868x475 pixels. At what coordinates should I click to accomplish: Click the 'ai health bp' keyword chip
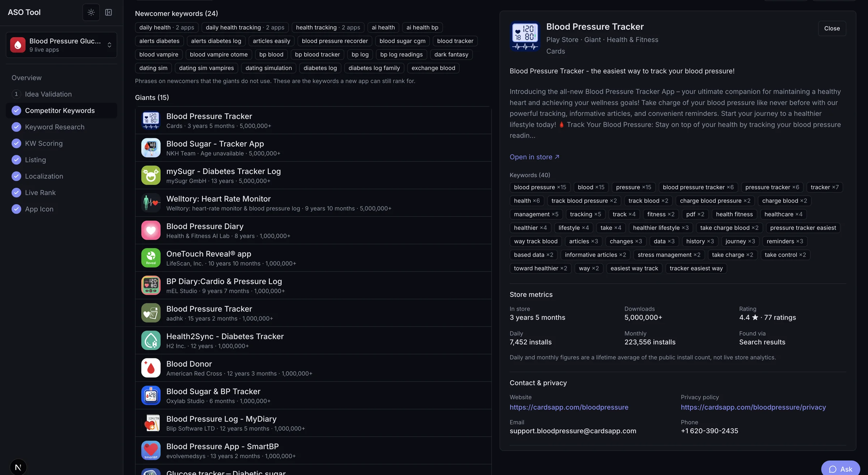[x=422, y=28]
